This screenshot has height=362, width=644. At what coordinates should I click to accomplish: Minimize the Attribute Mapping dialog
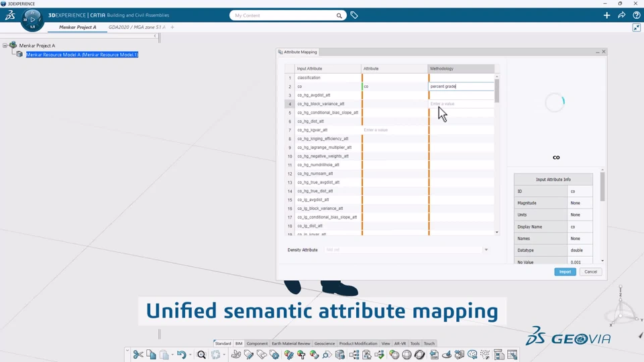pyautogui.click(x=597, y=52)
